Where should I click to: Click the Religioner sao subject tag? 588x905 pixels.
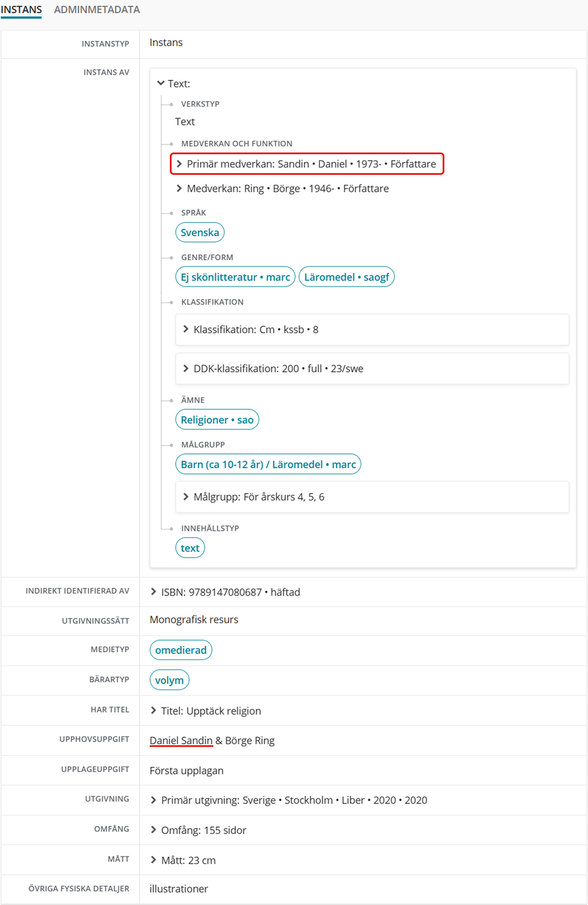tap(217, 420)
